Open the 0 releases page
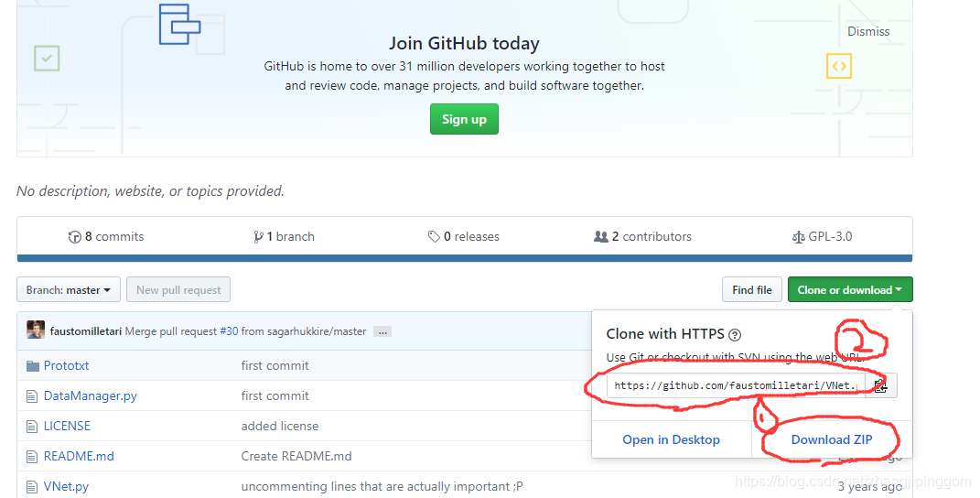 [x=464, y=236]
